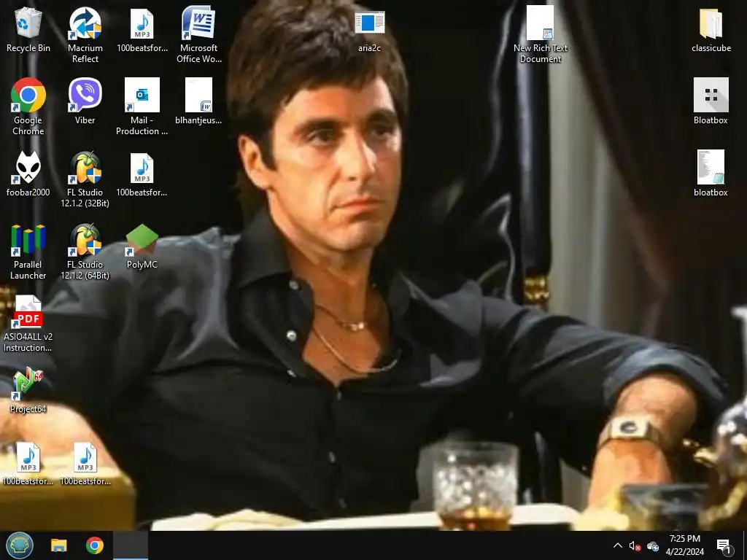Open Microsoft Office Word shortcut
The height and width of the screenshot is (560, 747).
coord(198,34)
